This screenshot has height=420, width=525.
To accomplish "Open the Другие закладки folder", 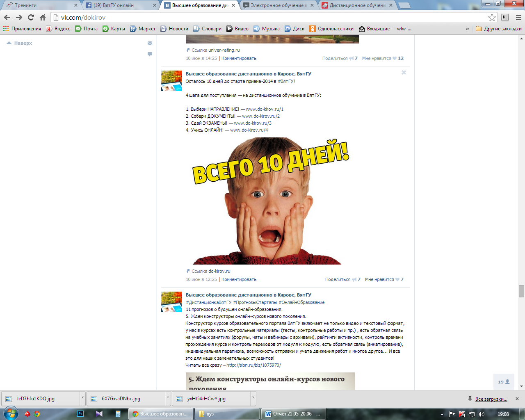I will 498,29.
